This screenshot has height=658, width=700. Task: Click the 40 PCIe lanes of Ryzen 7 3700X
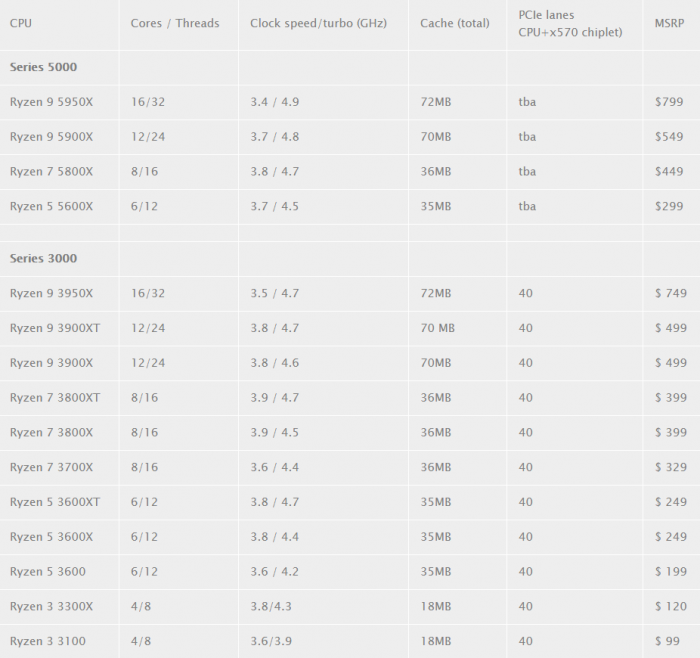pyautogui.click(x=525, y=468)
